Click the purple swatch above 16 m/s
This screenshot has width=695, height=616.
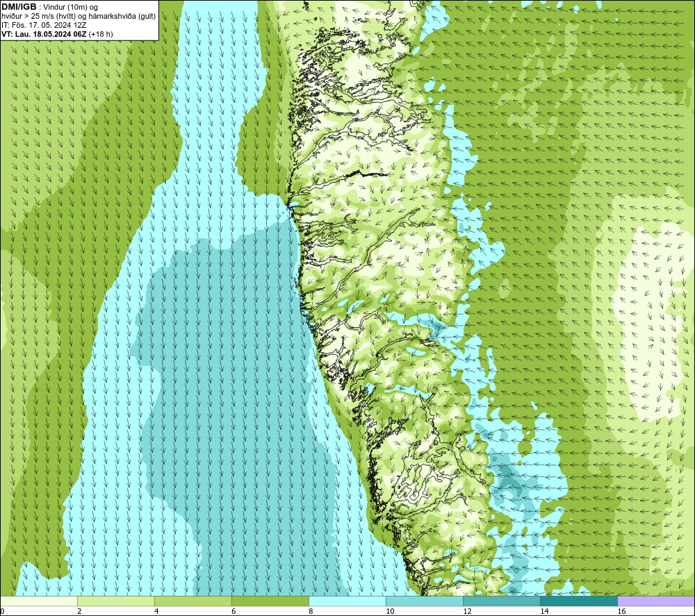coord(655,601)
